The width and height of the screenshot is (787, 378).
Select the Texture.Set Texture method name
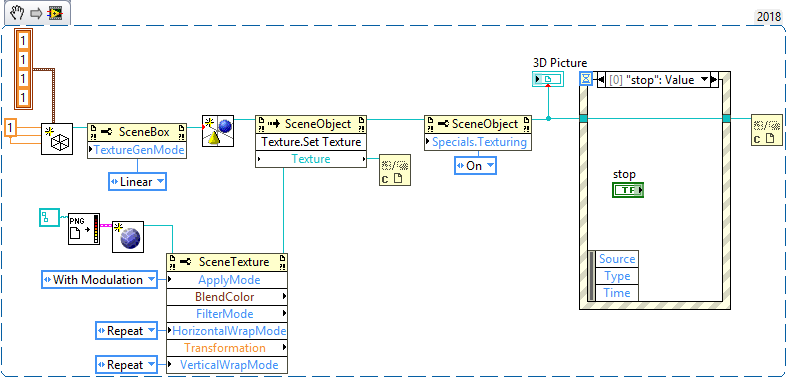pos(311,142)
